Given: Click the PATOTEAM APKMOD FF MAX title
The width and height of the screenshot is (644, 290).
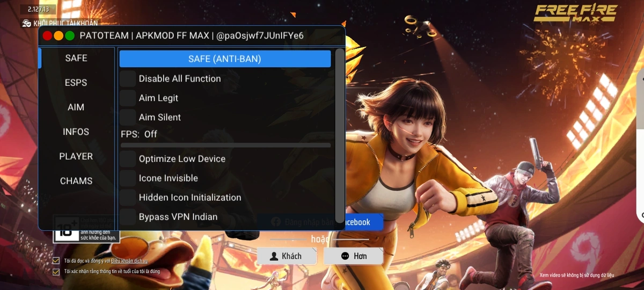Looking at the screenshot, I should pyautogui.click(x=192, y=36).
